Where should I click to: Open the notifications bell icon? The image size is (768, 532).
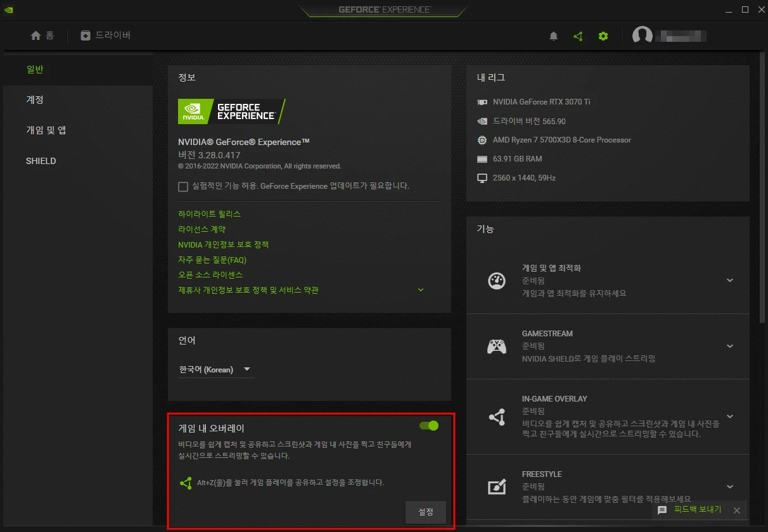(553, 36)
